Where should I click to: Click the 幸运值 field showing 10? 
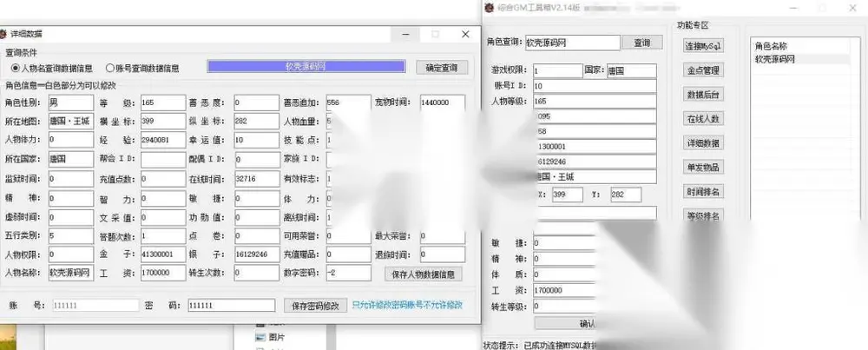coord(256,140)
